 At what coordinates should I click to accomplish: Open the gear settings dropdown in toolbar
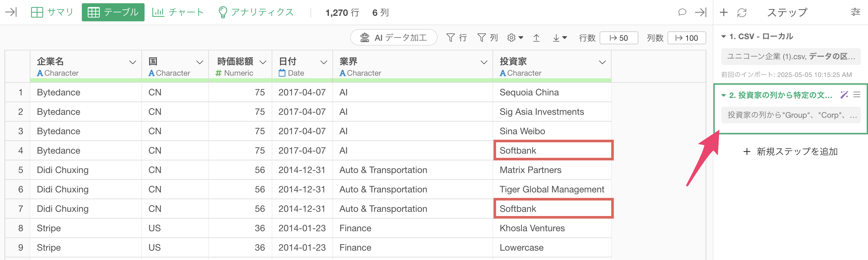point(515,38)
